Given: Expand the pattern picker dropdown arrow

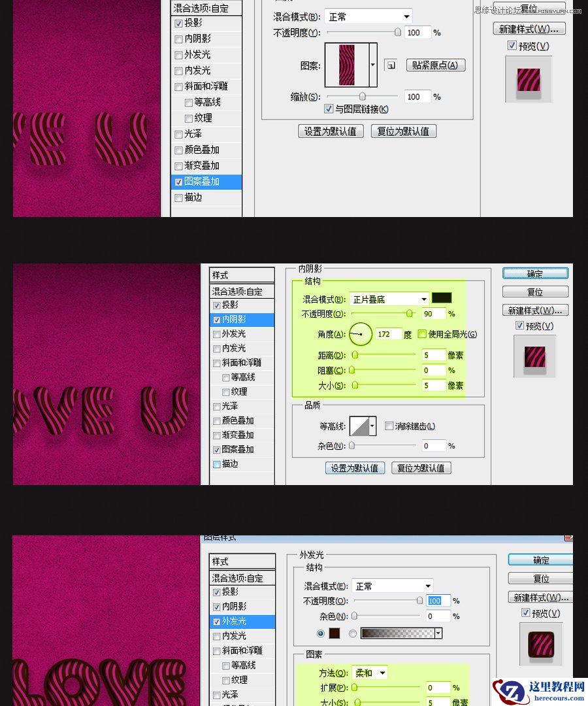Looking at the screenshot, I should pyautogui.click(x=372, y=65).
